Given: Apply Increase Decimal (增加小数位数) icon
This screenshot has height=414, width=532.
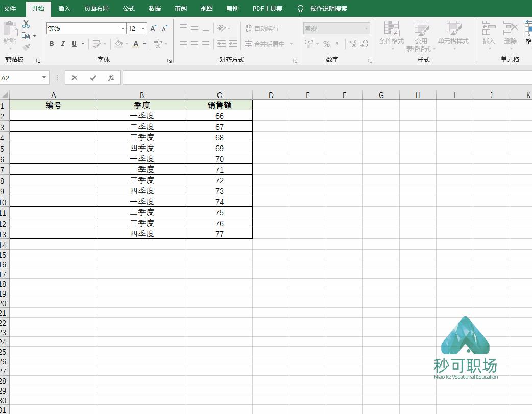Looking at the screenshot, I should (352, 44).
